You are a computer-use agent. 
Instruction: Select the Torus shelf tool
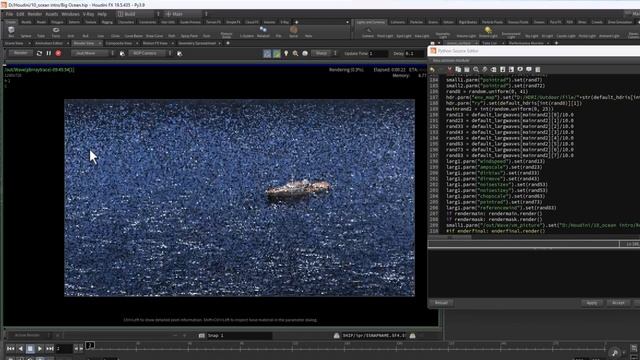[56, 32]
